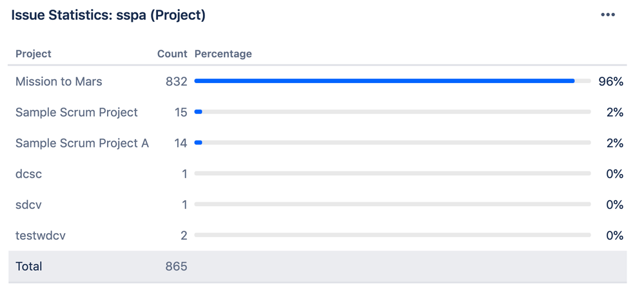
Task: Open the total count 865 link
Action: tap(176, 267)
